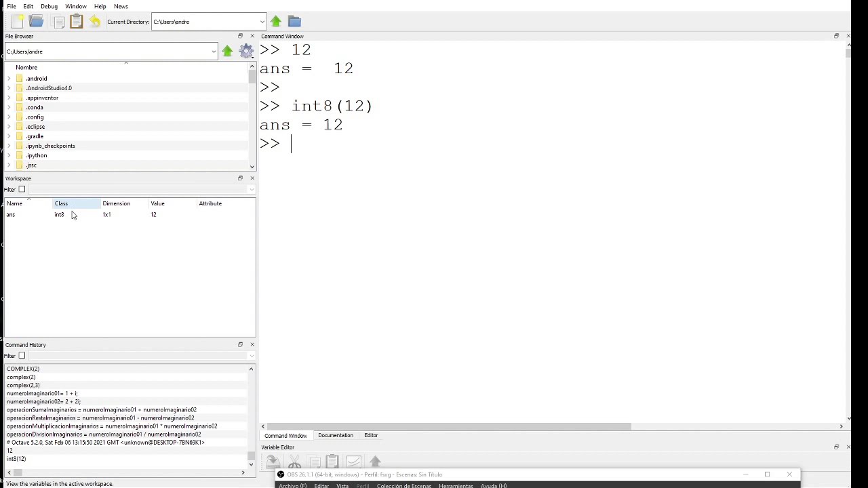Create a new script file

pyautogui.click(x=18, y=22)
